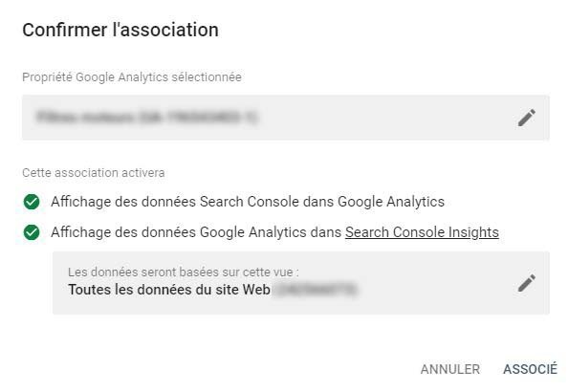This screenshot has height=392, width=568.
Task: Click the gray selected property field box
Action: [x=286, y=118]
